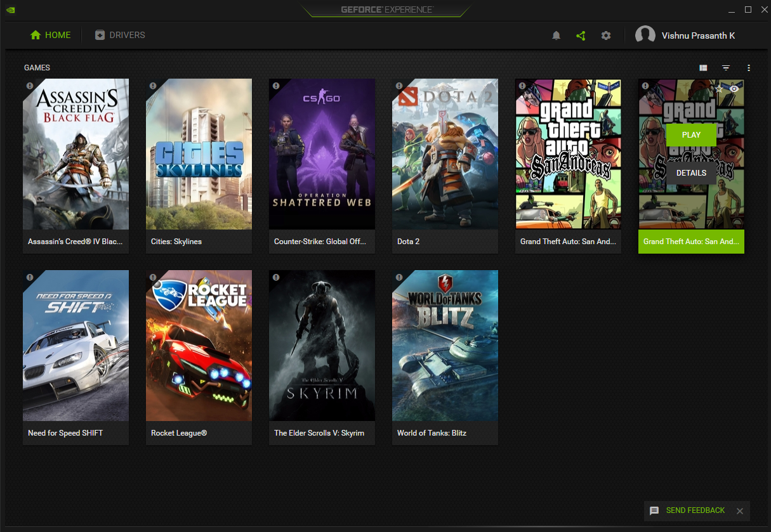The width and height of the screenshot is (771, 532).
Task: Click the "Need for Speed SHIFT" title
Action: pos(65,433)
